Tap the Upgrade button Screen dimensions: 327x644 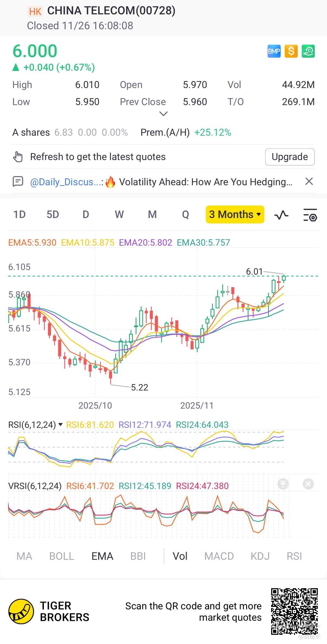290,157
